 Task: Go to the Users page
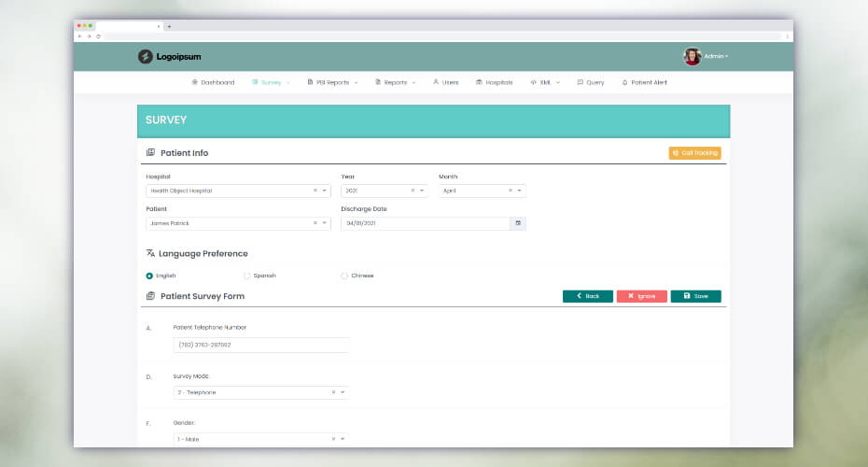(445, 82)
